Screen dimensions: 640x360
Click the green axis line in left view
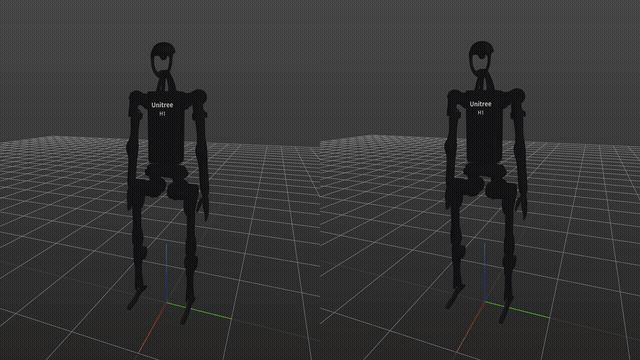click(199, 311)
